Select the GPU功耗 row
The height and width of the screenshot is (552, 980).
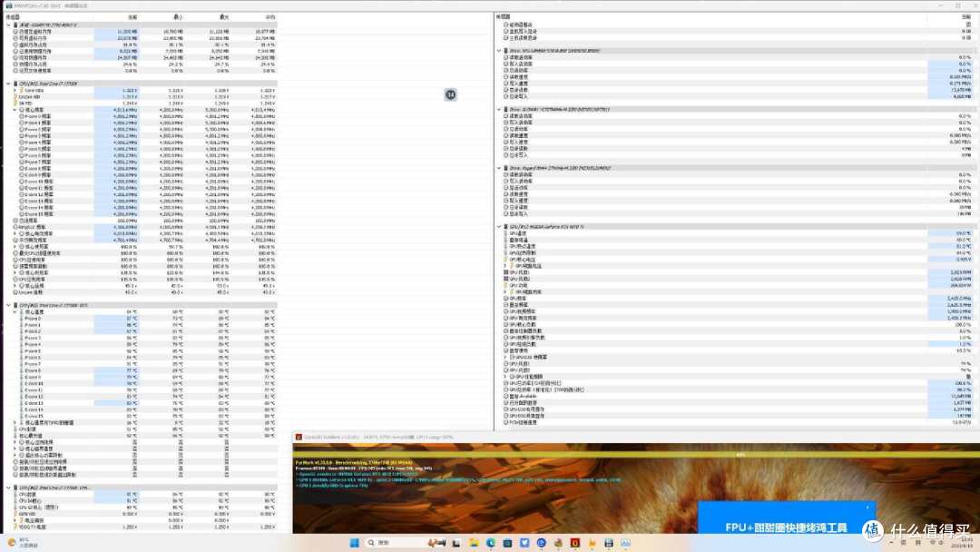734,286
